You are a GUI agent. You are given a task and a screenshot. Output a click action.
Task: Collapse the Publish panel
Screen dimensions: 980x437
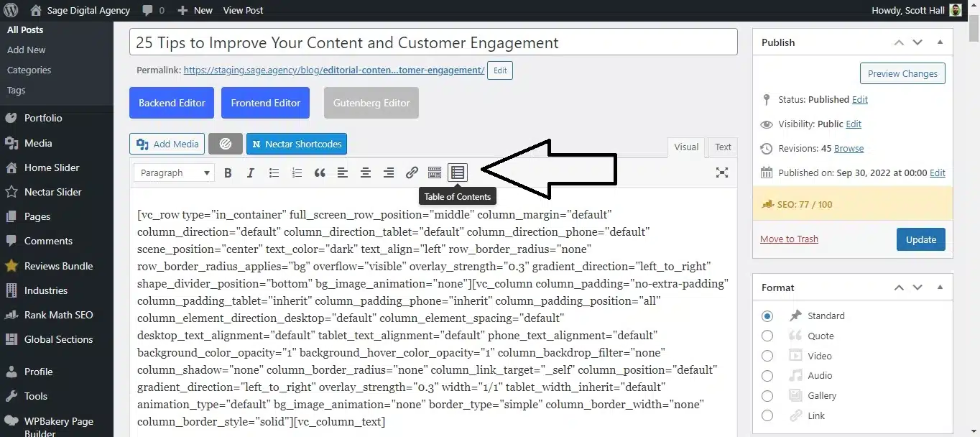coord(940,42)
